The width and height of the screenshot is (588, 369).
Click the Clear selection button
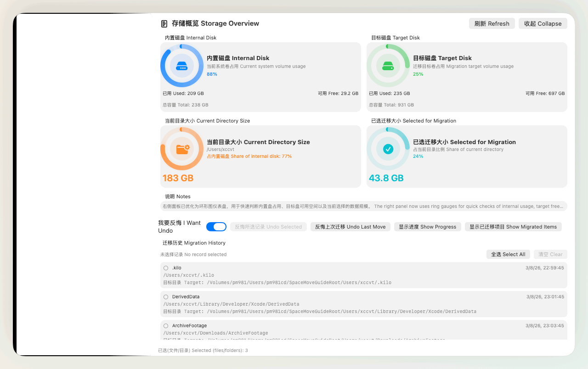[x=550, y=254]
